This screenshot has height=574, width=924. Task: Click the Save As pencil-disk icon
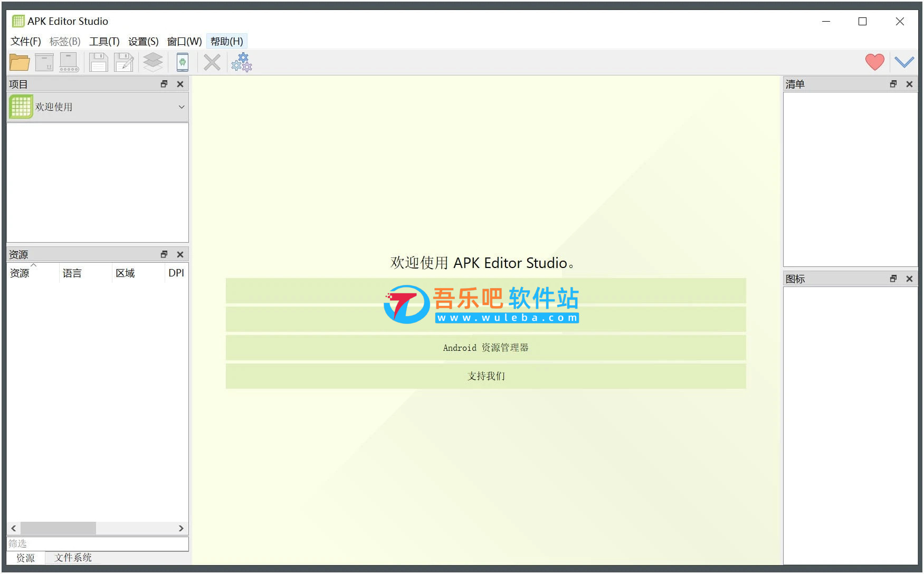pos(124,62)
